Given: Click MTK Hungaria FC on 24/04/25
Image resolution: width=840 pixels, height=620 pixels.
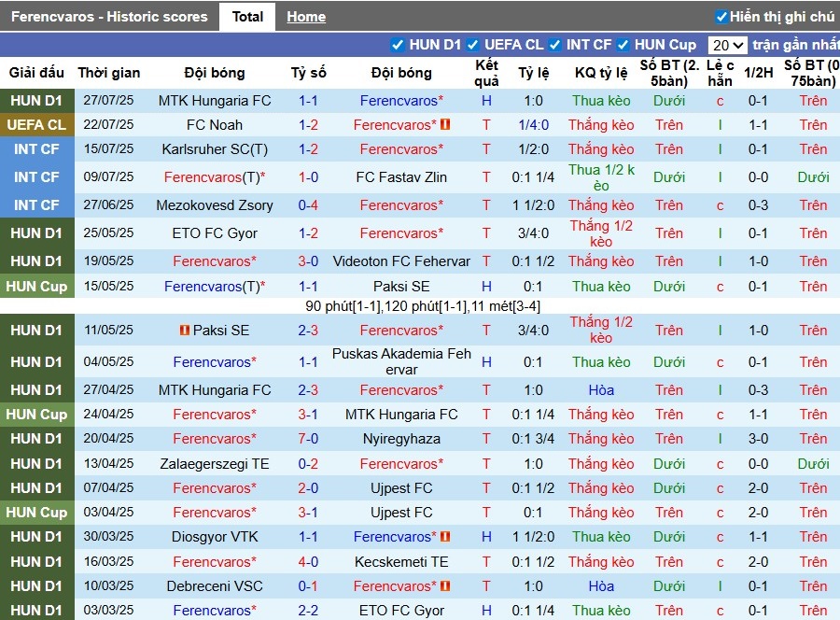Looking at the screenshot, I should click(401, 415).
